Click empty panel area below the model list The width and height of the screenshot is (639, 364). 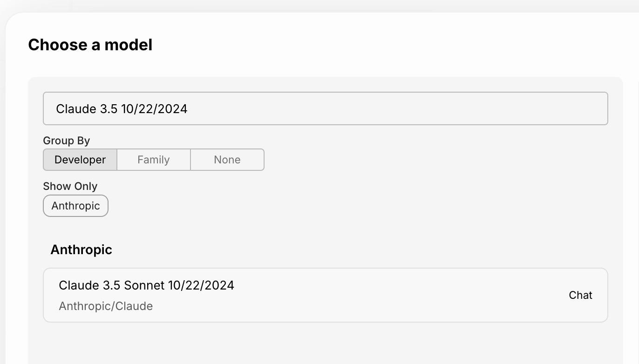[x=325, y=344]
